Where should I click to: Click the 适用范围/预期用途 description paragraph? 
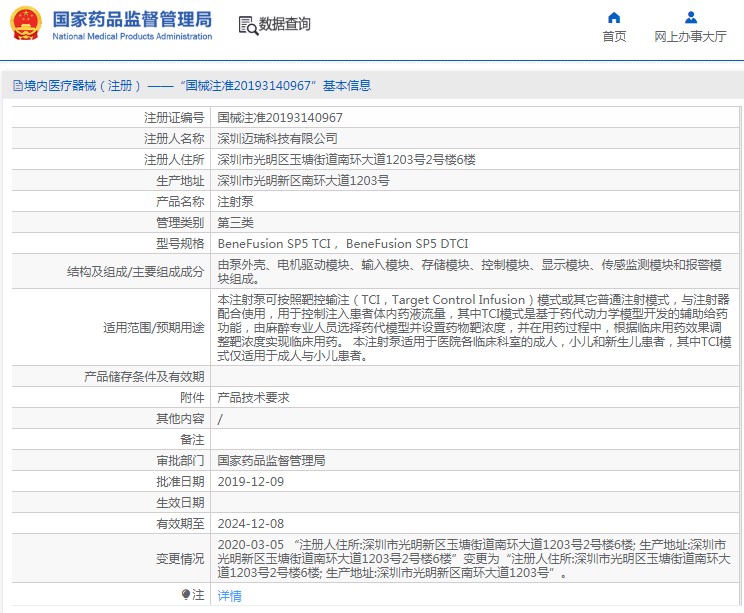[x=474, y=327]
